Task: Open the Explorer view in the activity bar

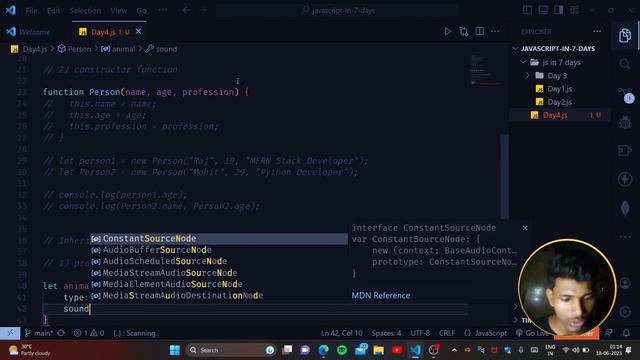Action: [x=625, y=36]
